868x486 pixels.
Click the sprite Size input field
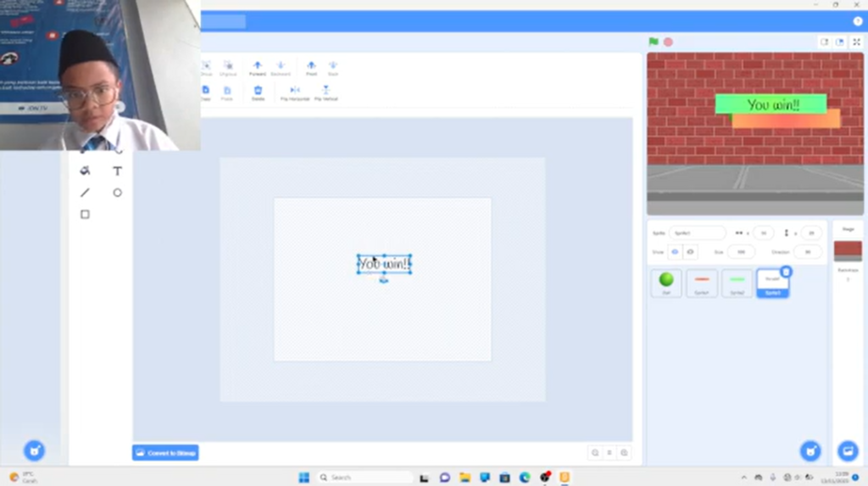(x=740, y=252)
